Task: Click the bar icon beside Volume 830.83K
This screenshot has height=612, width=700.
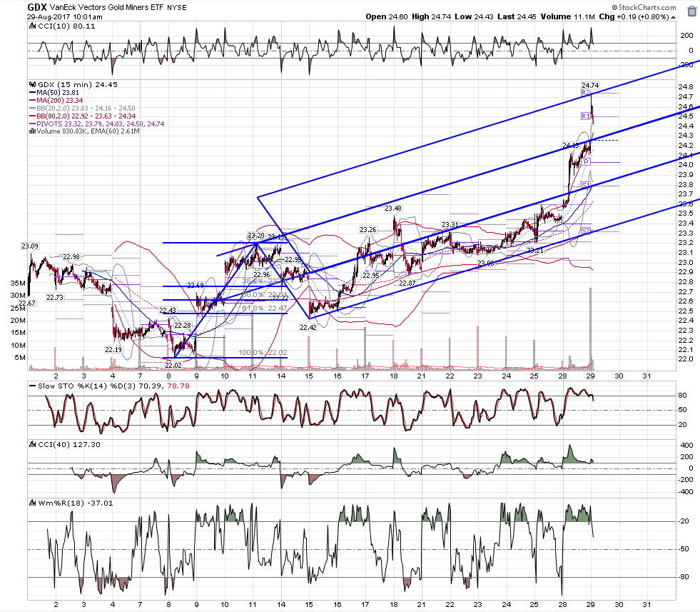Action: 32,131
